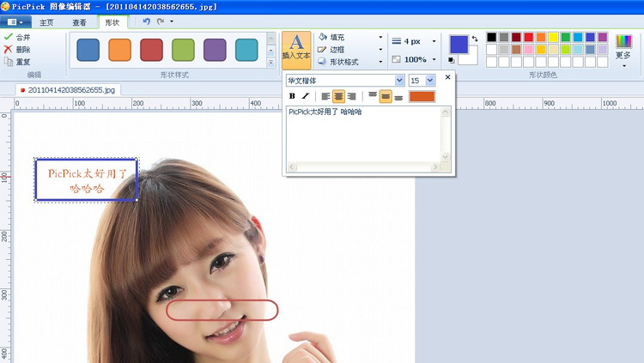Center text horizontally in popup
Screen dimensions: 644x363
338,96
